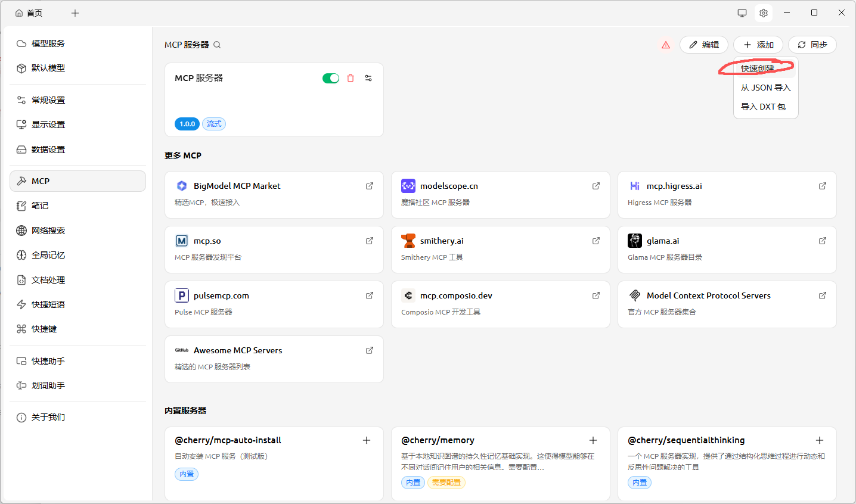Go to 常规设置 section

(77, 100)
